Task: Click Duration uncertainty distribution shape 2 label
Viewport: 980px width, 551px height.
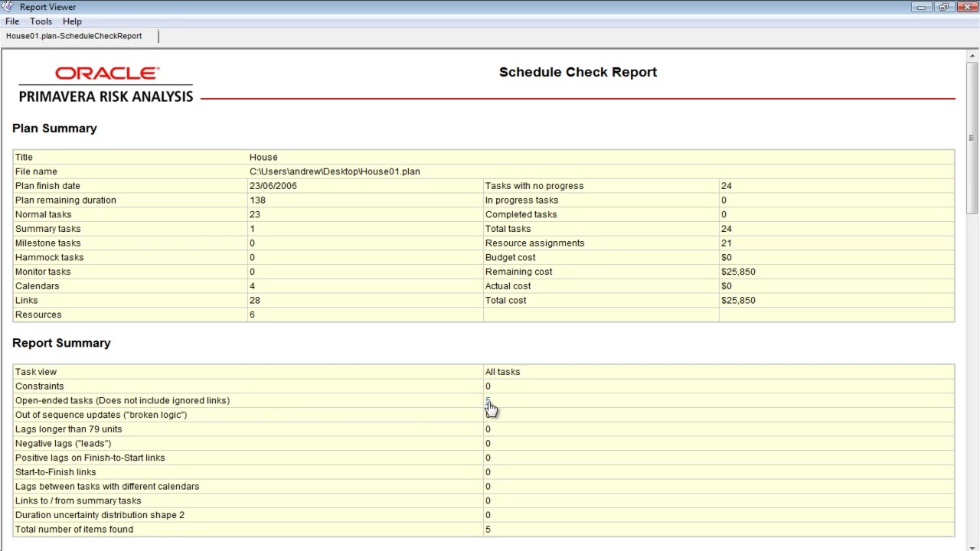Action: (x=100, y=515)
